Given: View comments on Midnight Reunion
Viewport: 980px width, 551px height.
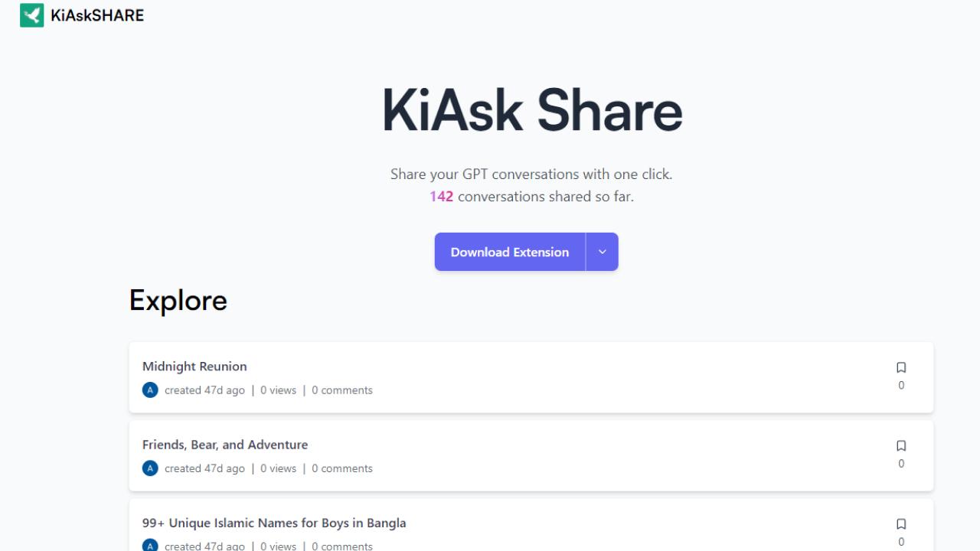Looking at the screenshot, I should click(x=342, y=390).
